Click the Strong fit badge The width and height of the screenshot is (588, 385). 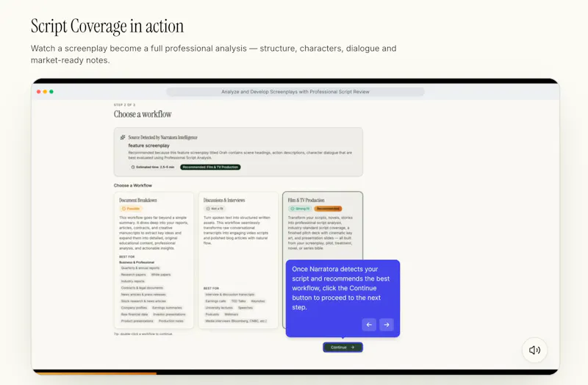coord(300,209)
